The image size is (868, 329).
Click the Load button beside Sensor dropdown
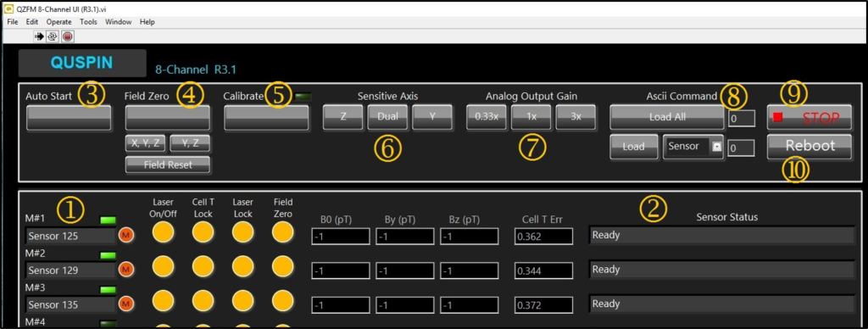click(634, 147)
